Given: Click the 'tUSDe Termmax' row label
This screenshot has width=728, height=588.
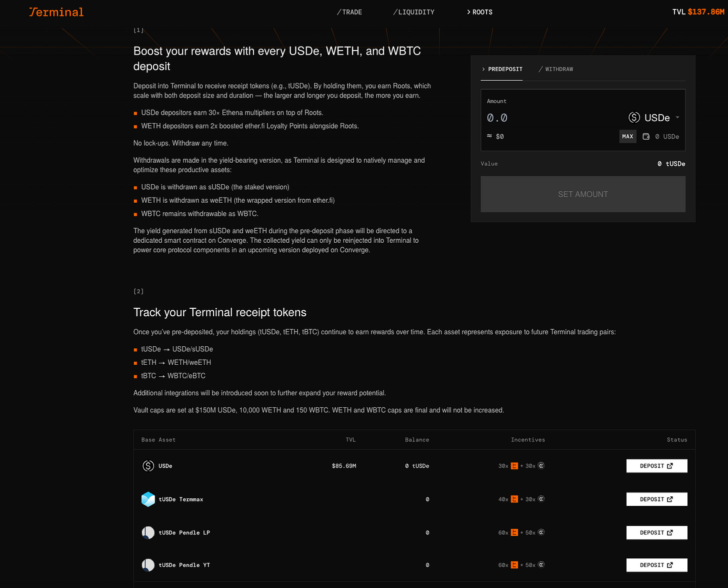Looking at the screenshot, I should tap(181, 499).
